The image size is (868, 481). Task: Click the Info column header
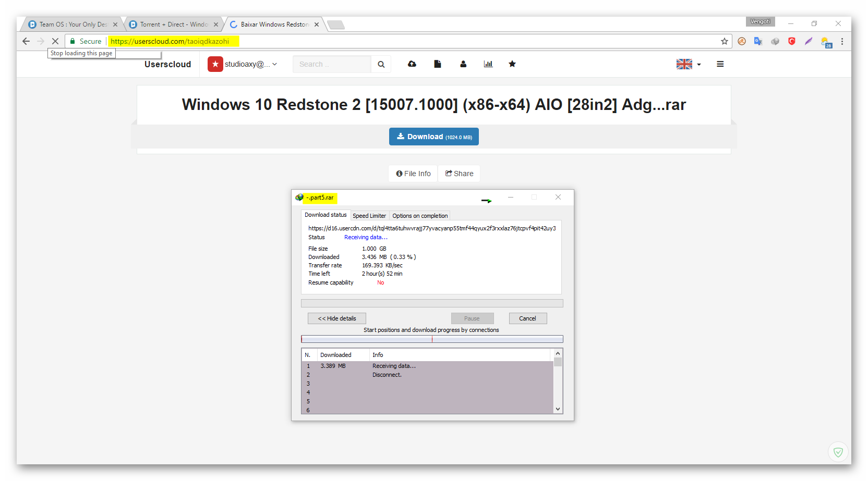(460, 355)
